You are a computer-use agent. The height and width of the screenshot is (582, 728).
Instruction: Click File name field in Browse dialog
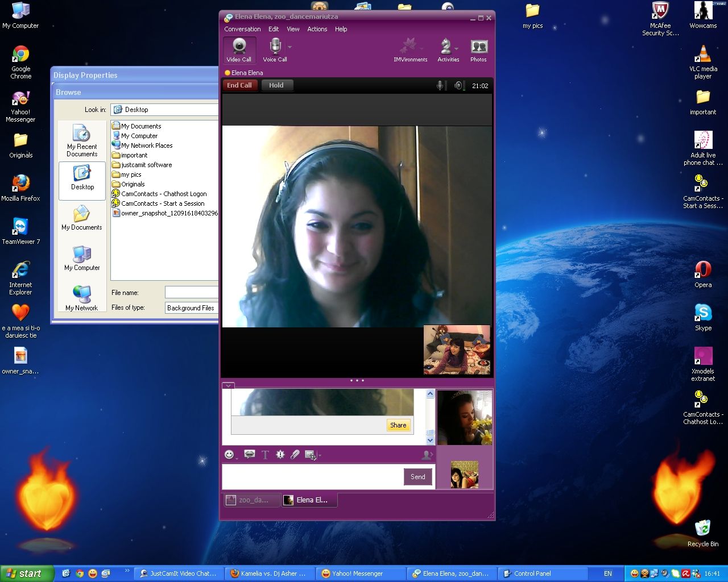click(x=192, y=292)
